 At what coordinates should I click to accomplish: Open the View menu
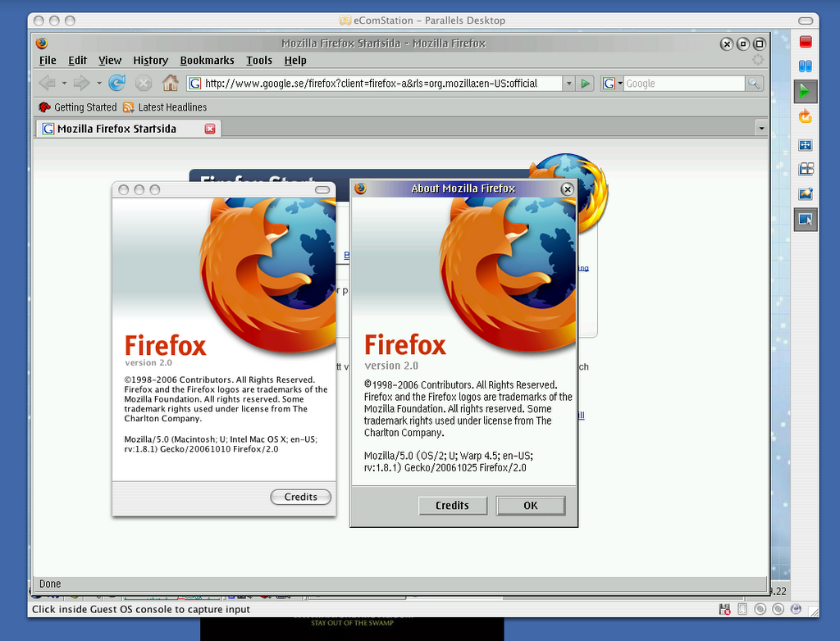pyautogui.click(x=110, y=60)
